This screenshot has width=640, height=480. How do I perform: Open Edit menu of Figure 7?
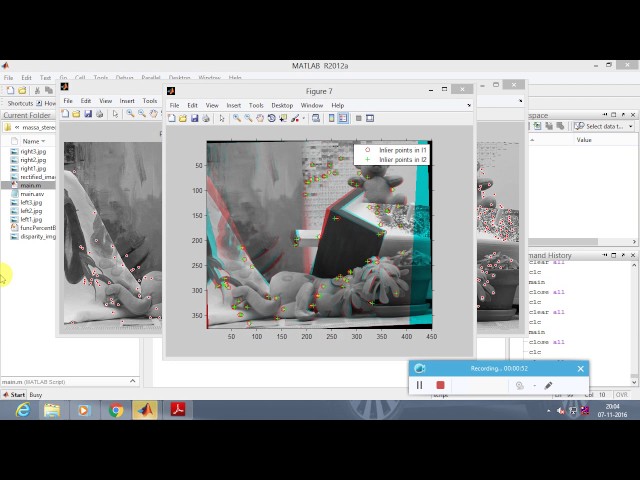192,105
